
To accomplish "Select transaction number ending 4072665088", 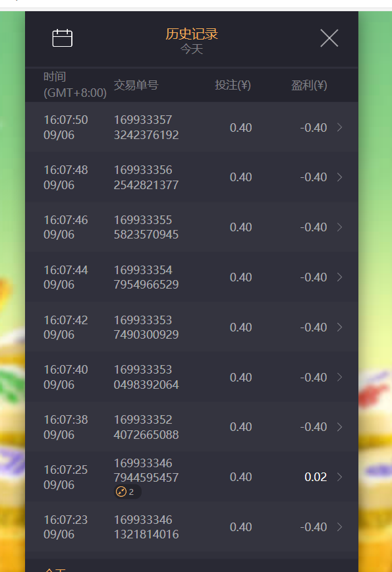I will (x=146, y=427).
